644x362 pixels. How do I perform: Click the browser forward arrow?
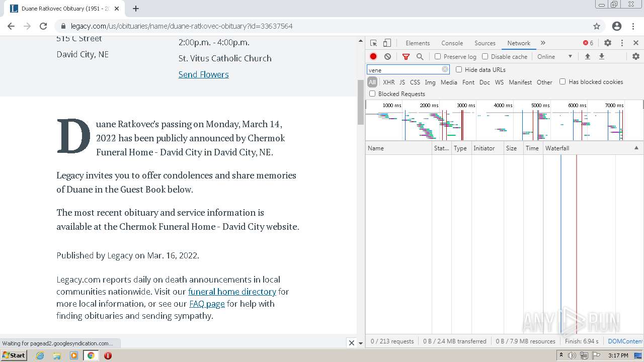[x=27, y=26]
